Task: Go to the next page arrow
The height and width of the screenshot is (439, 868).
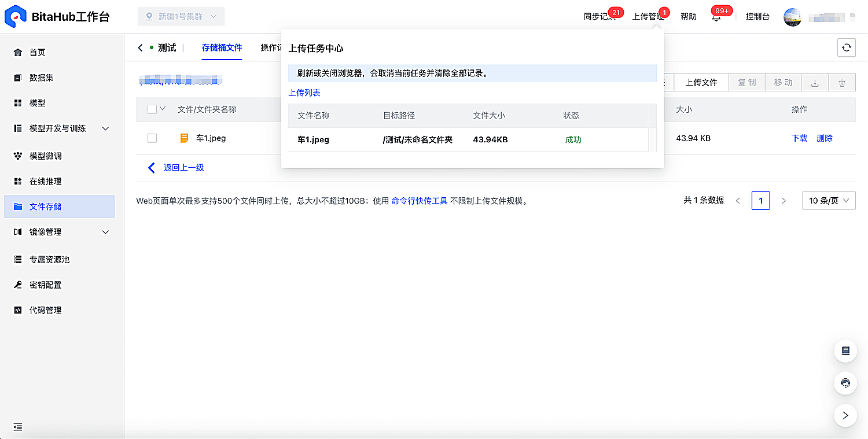Action: coord(784,201)
